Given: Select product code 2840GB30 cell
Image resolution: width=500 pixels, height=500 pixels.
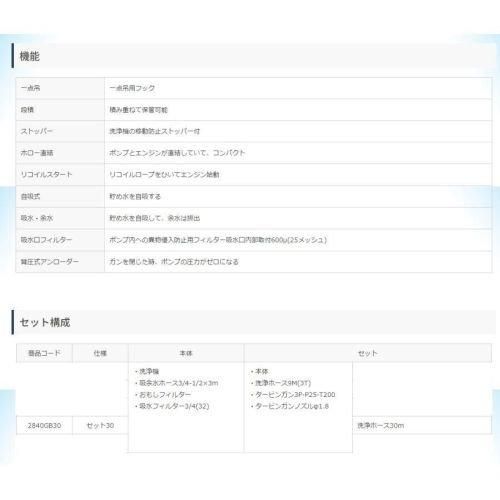Looking at the screenshot, I should click(44, 426).
